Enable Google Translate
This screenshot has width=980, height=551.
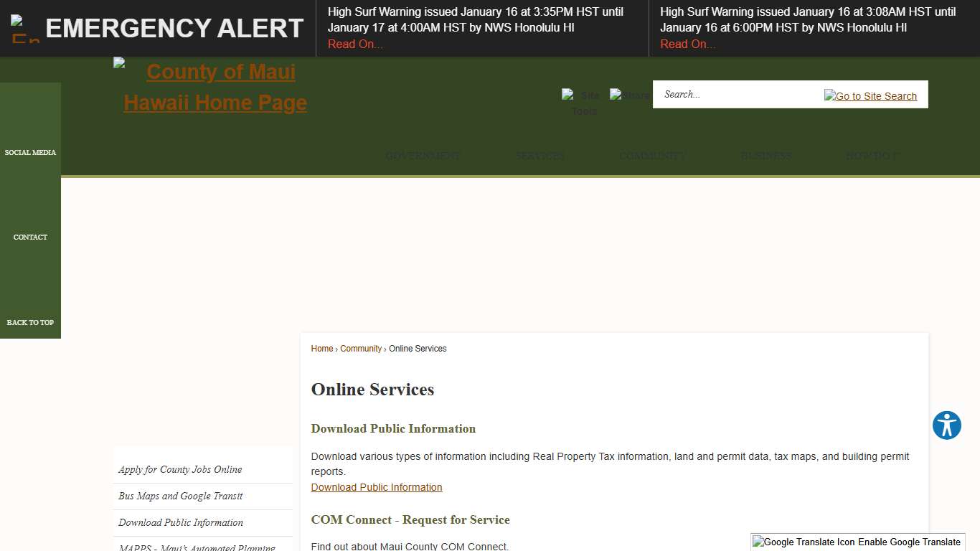coord(897,542)
